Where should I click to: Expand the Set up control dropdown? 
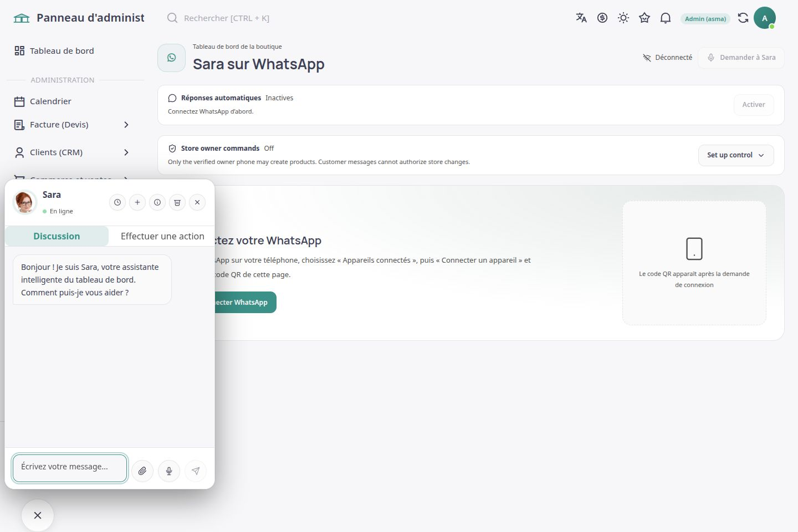pyautogui.click(x=736, y=155)
